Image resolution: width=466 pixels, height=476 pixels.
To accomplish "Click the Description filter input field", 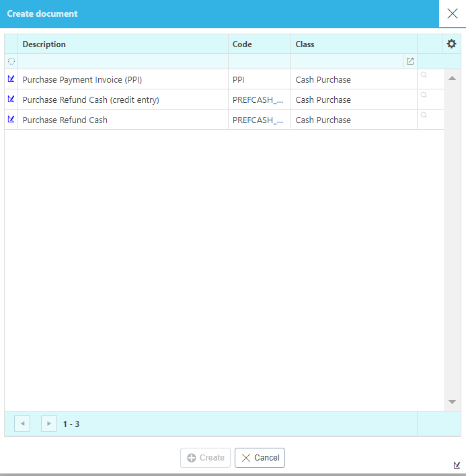I will (122, 61).
